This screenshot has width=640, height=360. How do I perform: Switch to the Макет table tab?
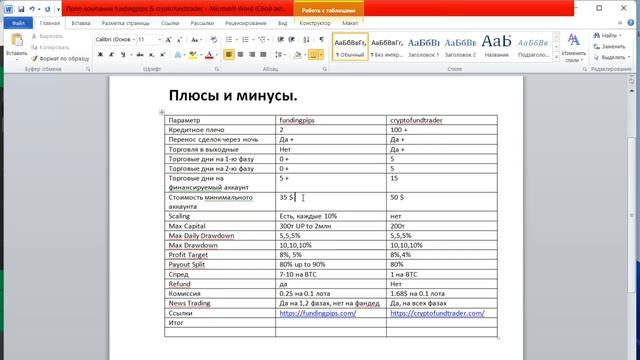pos(350,23)
